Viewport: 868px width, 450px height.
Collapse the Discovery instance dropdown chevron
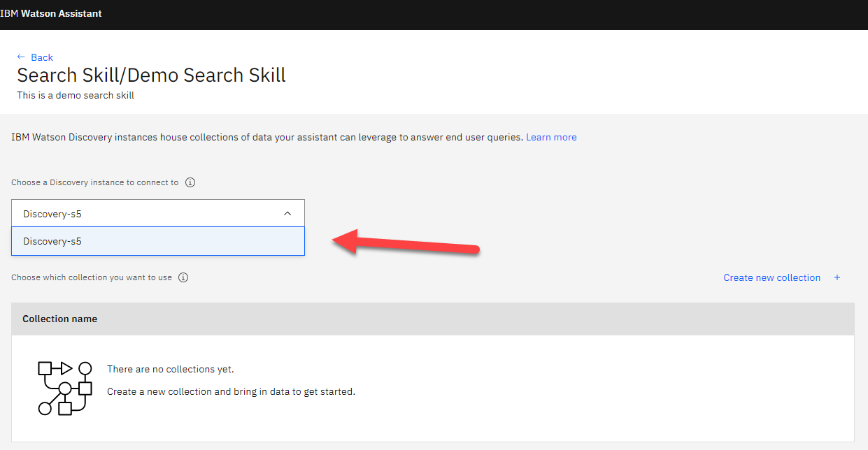point(287,214)
